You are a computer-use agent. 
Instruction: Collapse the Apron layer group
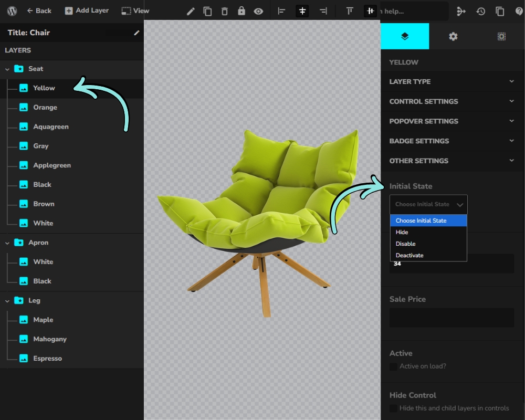[x=7, y=243]
